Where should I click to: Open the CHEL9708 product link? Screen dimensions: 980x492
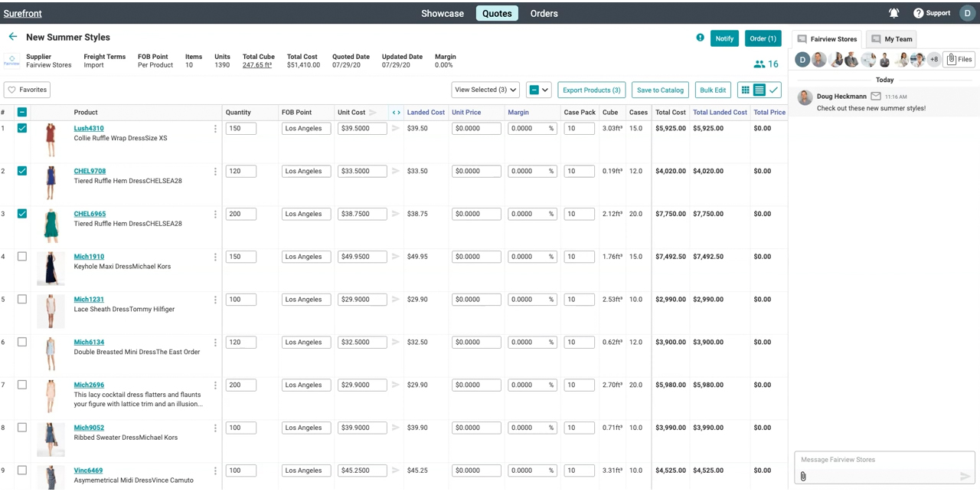pos(90,171)
